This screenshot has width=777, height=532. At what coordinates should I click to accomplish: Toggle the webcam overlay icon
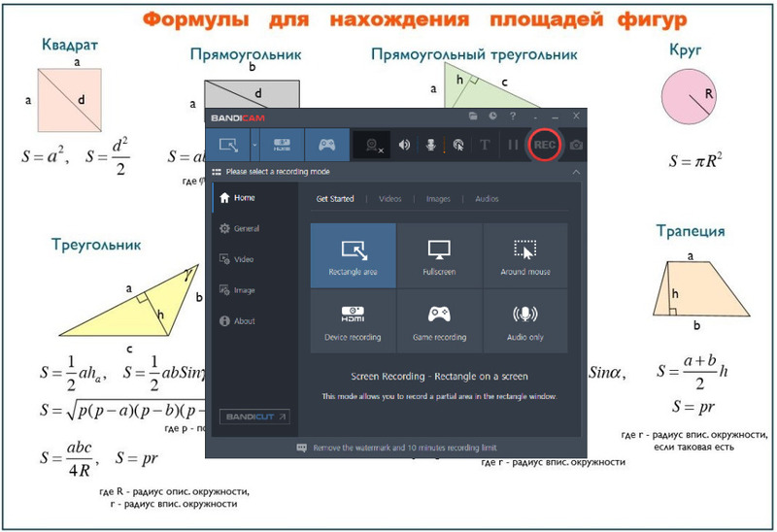tap(373, 146)
